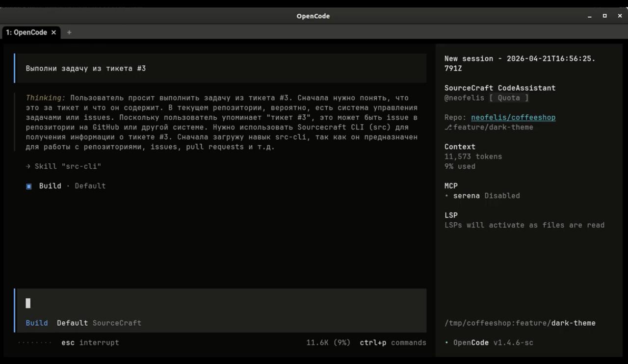Image resolution: width=628 pixels, height=364 pixels.
Task: Minimize the OpenCode window
Action: point(589,16)
